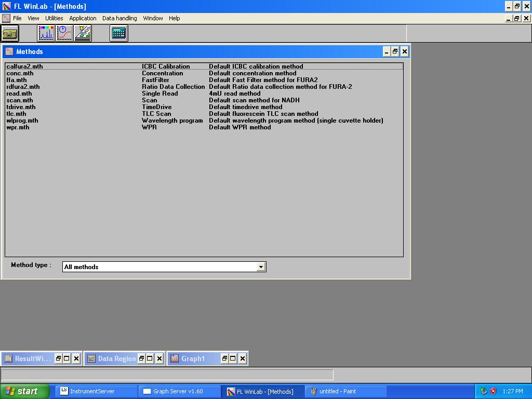Viewport: 532px width, 399px height.
Task: Open the TimeDrive application icon
Action: [x=63, y=33]
